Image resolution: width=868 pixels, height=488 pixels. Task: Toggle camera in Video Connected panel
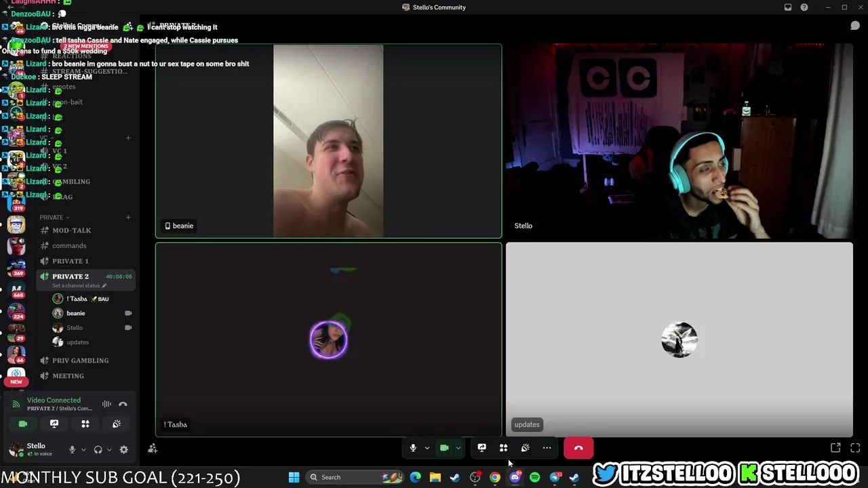23,424
